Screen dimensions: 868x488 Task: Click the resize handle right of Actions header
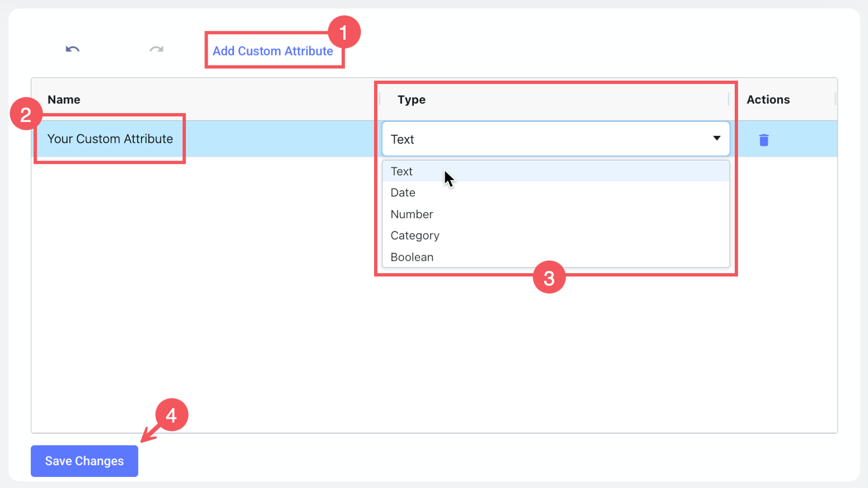835,100
